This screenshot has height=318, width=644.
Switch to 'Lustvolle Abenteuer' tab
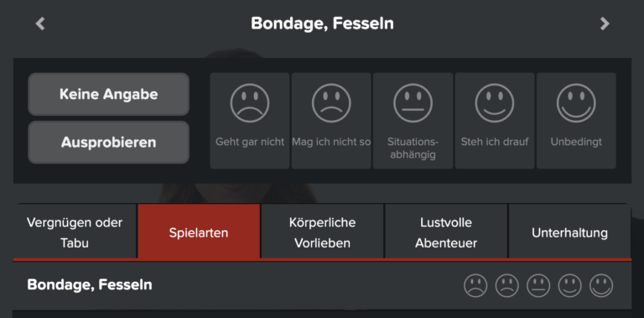point(446,232)
